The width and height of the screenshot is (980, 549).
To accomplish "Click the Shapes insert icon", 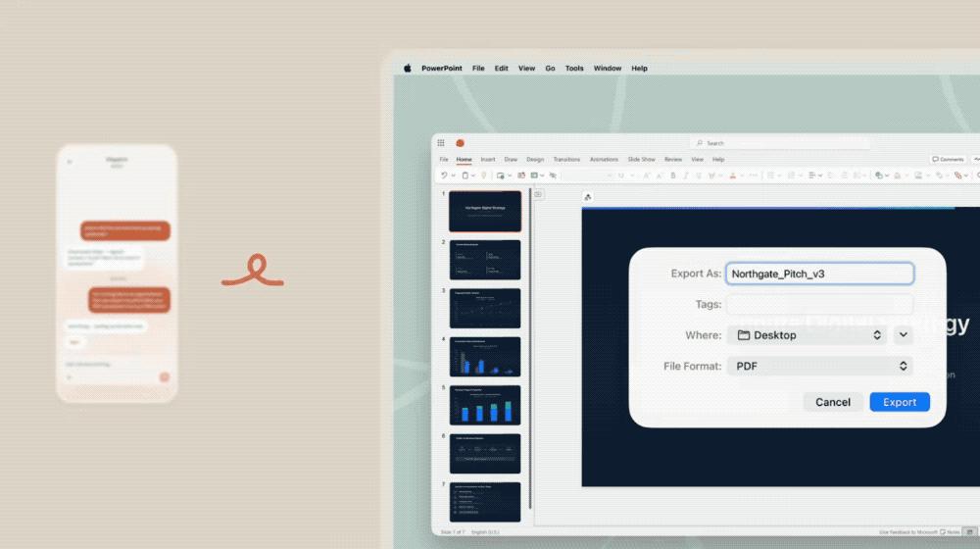I will pyautogui.click(x=879, y=175).
